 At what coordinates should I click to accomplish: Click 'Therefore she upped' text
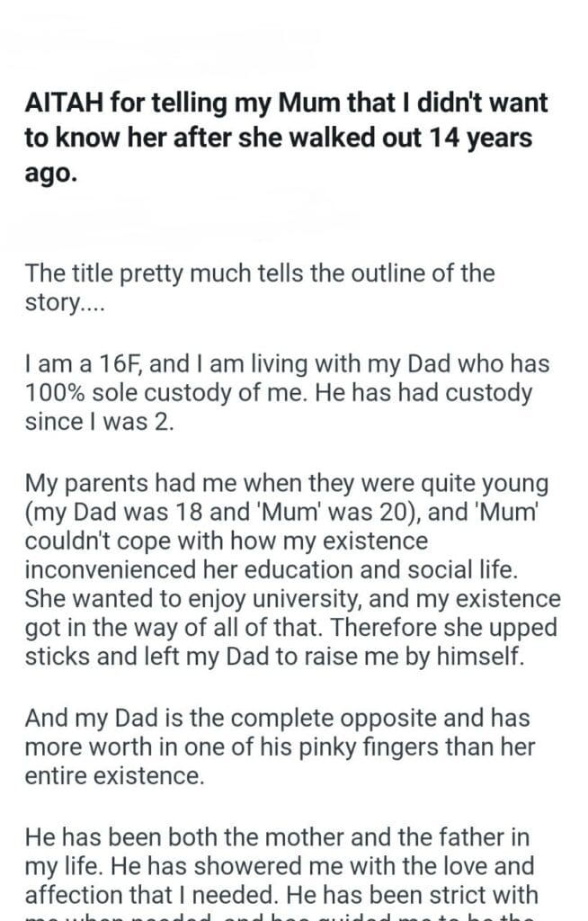pos(443,628)
